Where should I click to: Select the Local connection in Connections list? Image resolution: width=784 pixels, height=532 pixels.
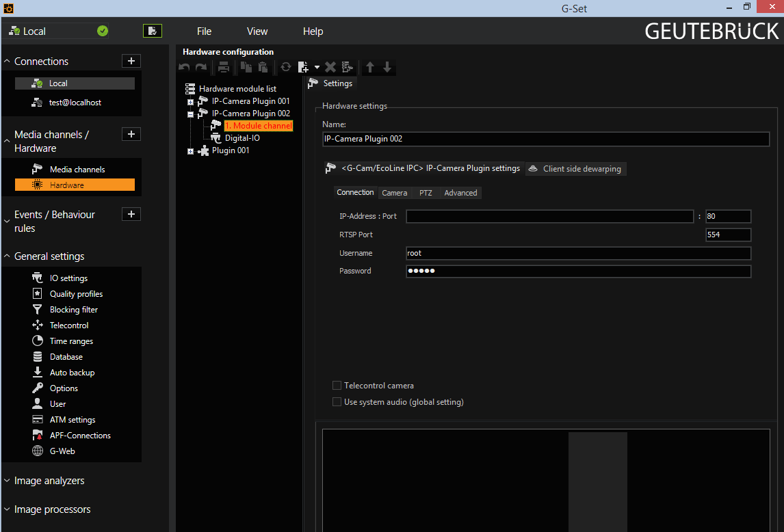coord(75,83)
